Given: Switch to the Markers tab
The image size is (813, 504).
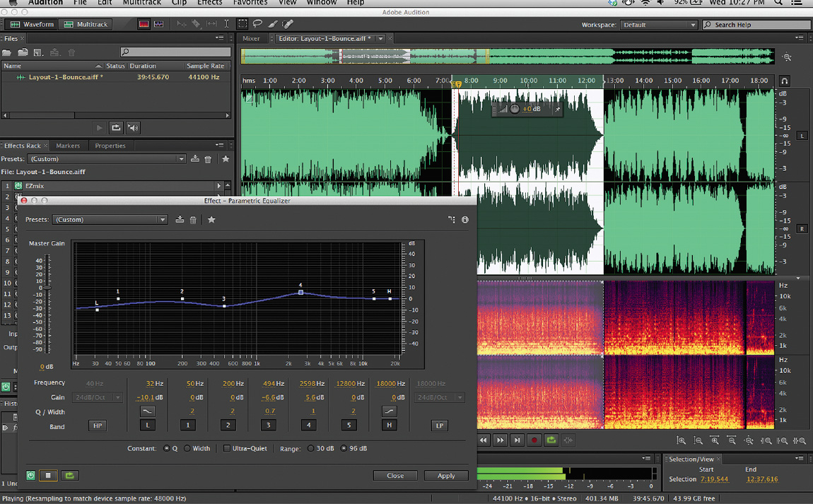Looking at the screenshot, I should pos(69,146).
